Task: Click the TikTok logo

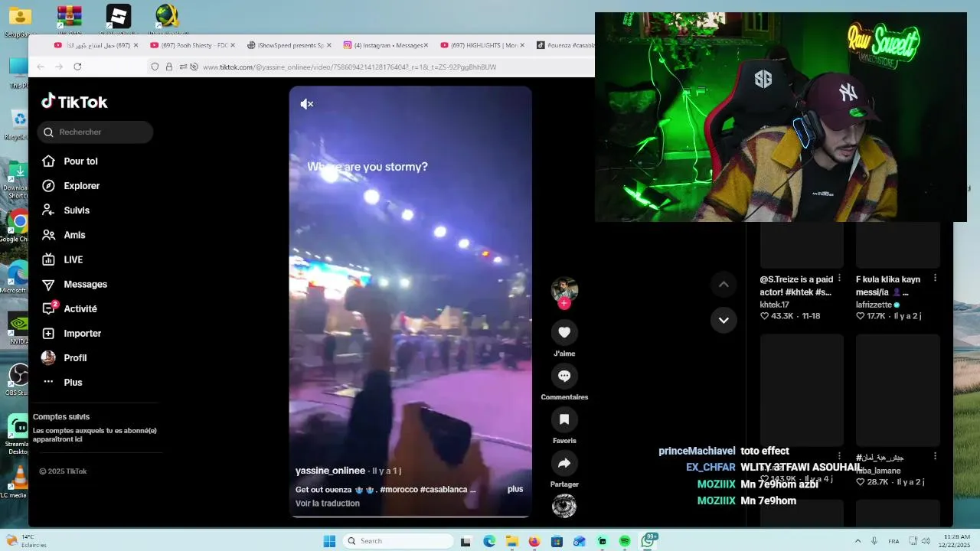Action: pyautogui.click(x=74, y=102)
